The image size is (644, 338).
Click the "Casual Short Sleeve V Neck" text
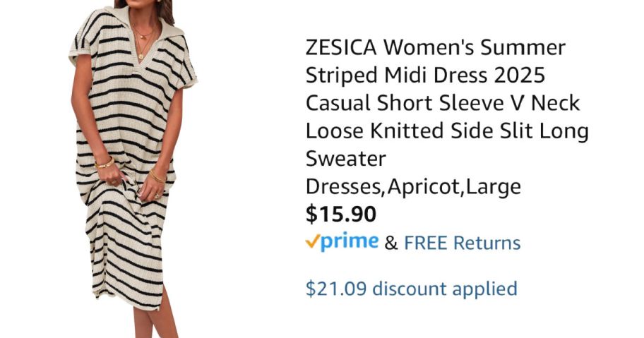442,103
